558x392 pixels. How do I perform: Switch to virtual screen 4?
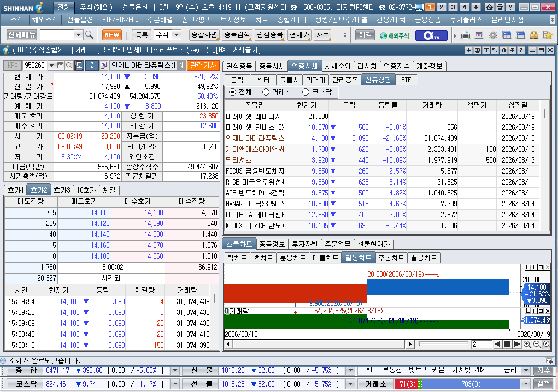(464, 7)
